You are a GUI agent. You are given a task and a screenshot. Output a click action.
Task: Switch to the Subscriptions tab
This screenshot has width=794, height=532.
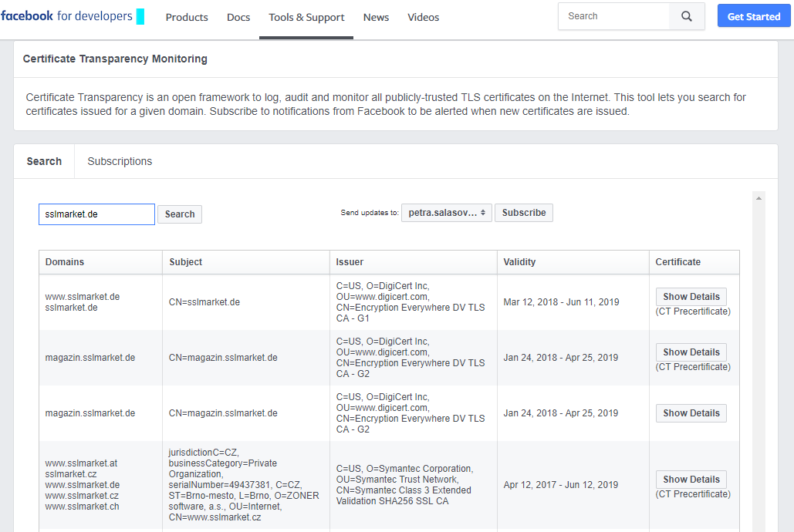[120, 161]
